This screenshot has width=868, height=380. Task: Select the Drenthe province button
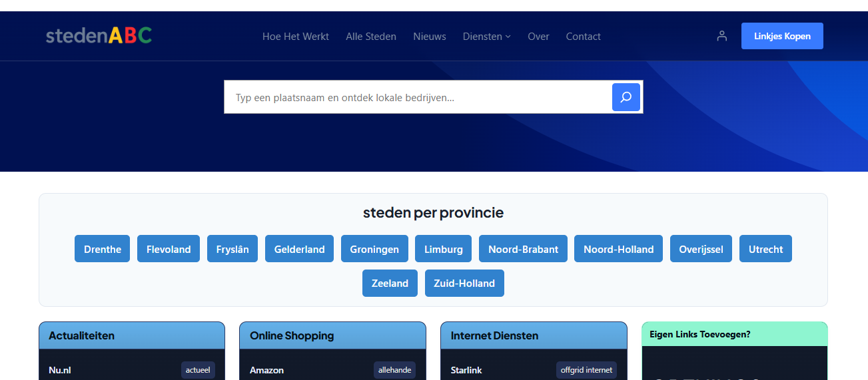pyautogui.click(x=103, y=249)
